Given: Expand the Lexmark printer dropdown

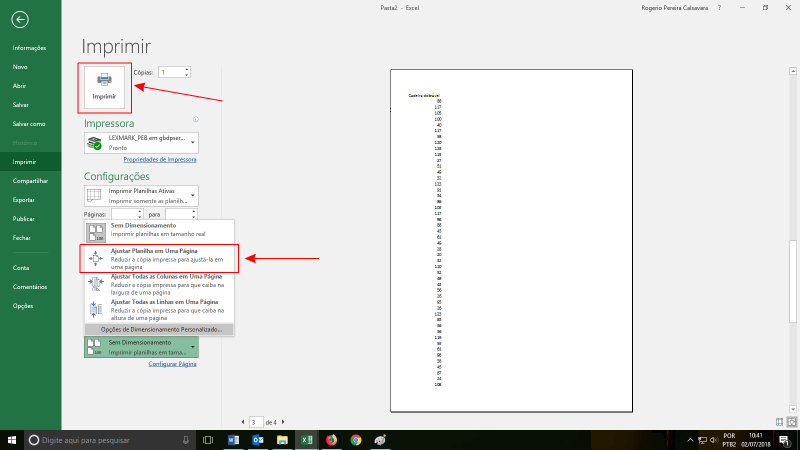Looking at the screenshot, I should [192, 143].
